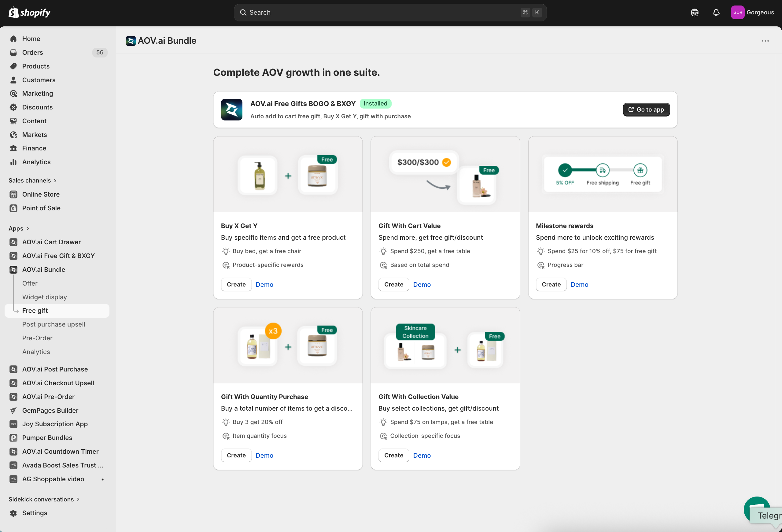Open the Milestone rewards demo

click(x=579, y=285)
